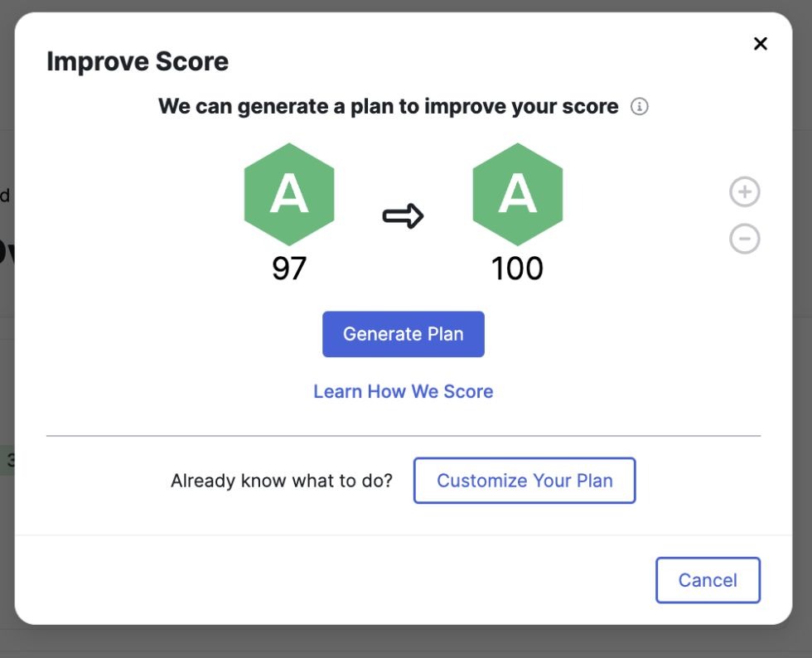Click the 'Already know what to do?' text
812x658 pixels.
(x=282, y=481)
